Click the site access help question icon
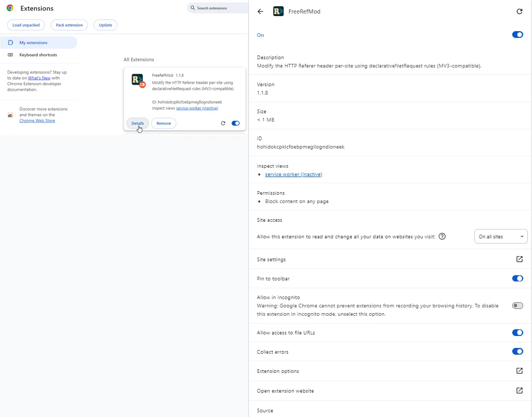532x417 pixels. click(442, 236)
